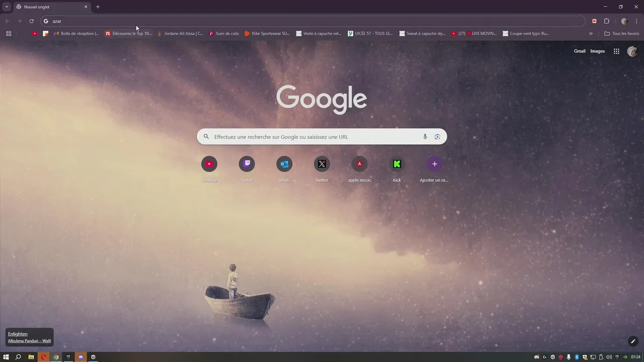Open File Explorer from the taskbar
The image size is (644, 362).
(x=31, y=357)
